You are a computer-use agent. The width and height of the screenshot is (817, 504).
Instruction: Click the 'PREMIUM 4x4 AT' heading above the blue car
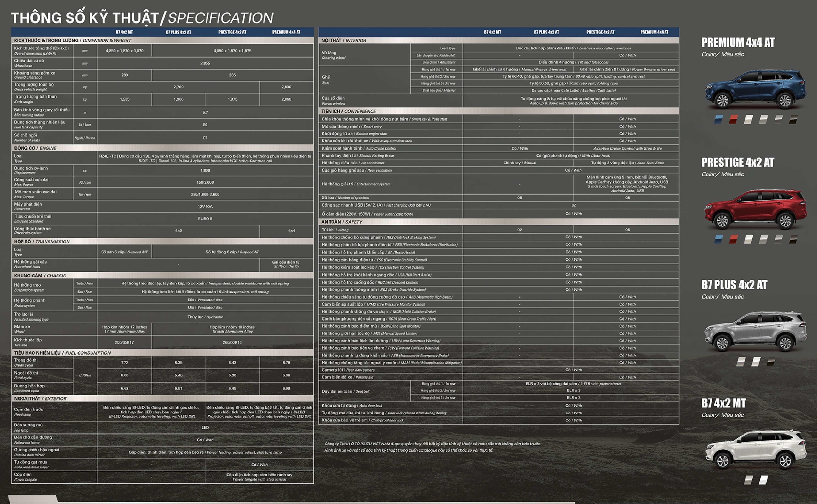[738, 42]
